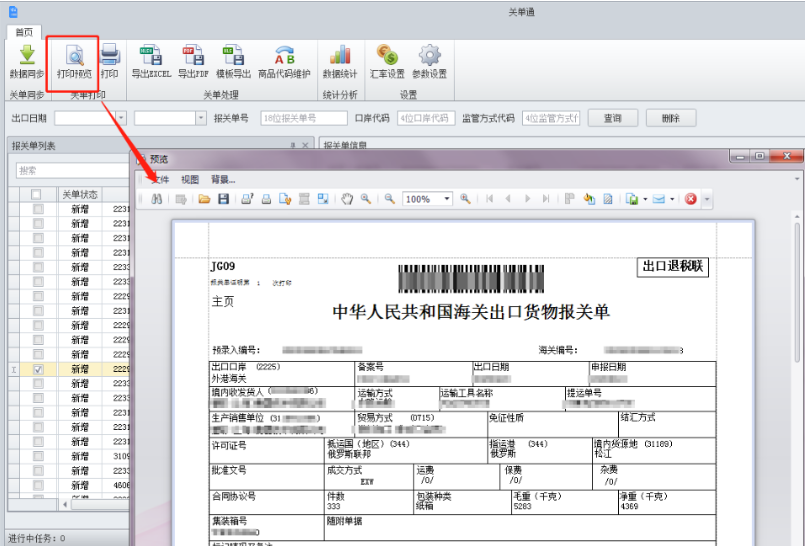Open a document with folder icon in preview

(x=204, y=199)
